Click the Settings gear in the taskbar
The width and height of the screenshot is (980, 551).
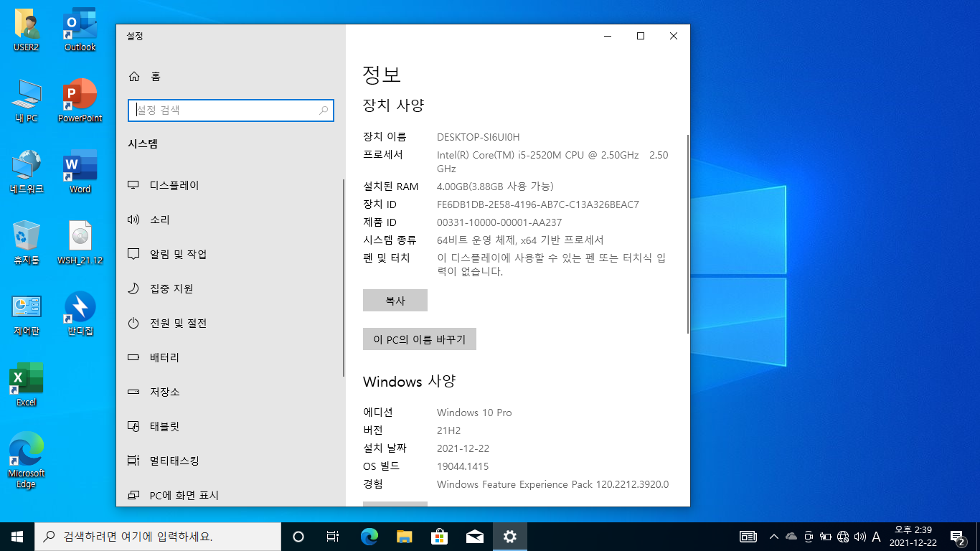point(509,537)
